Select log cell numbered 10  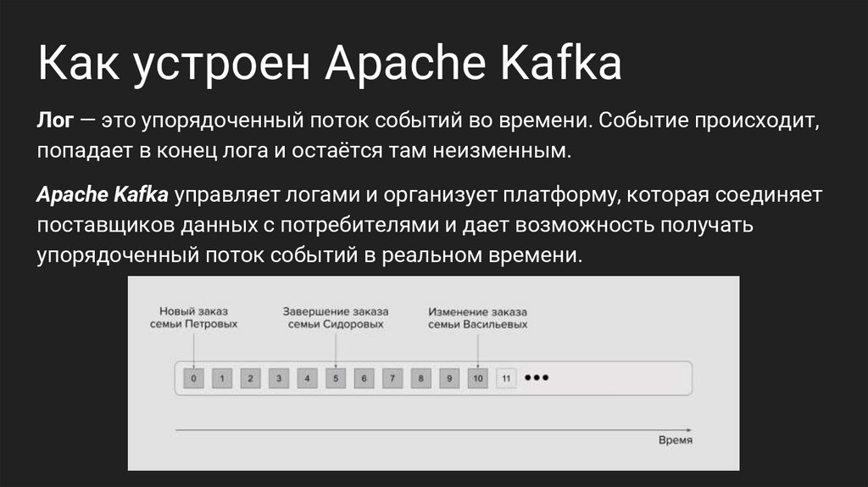[478, 378]
